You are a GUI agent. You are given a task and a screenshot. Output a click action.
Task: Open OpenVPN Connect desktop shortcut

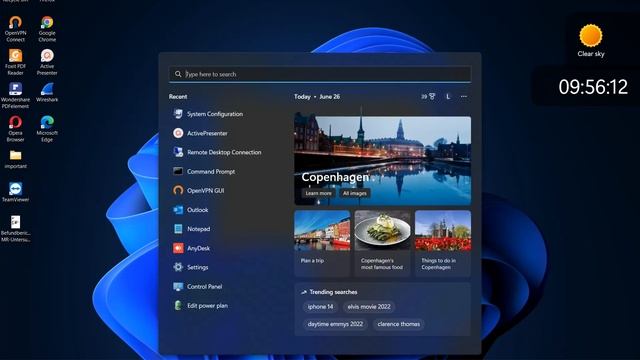[16, 29]
